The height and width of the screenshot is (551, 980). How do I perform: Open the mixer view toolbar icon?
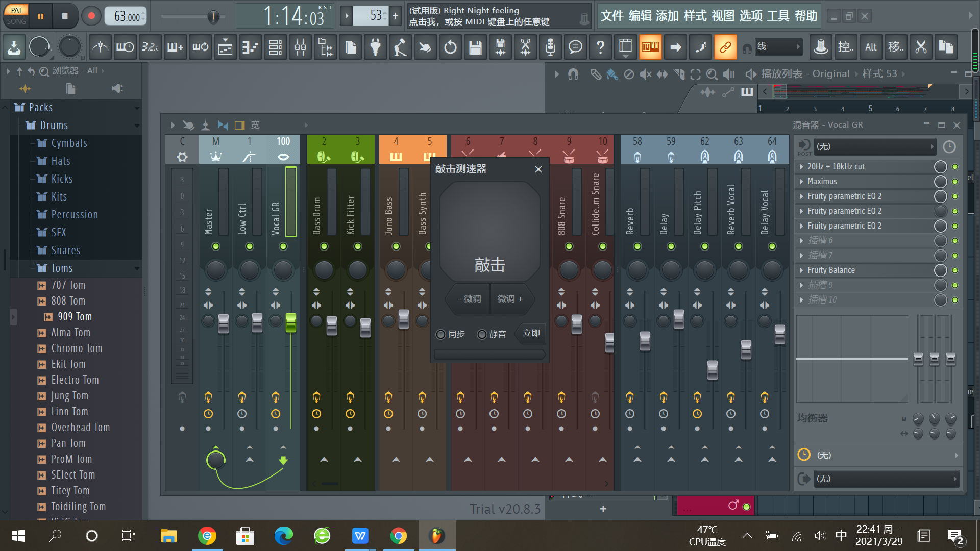pos(300,47)
